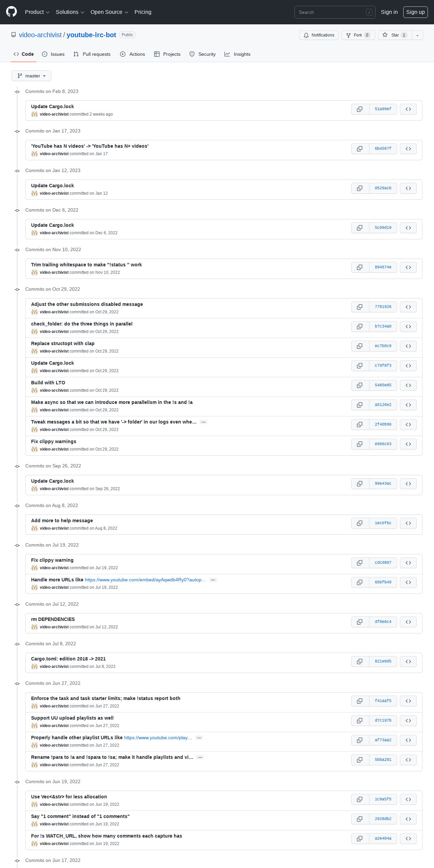This screenshot has width=434, height=868.
Task: Browse repository at commit 5485e85
Action: [408, 385]
